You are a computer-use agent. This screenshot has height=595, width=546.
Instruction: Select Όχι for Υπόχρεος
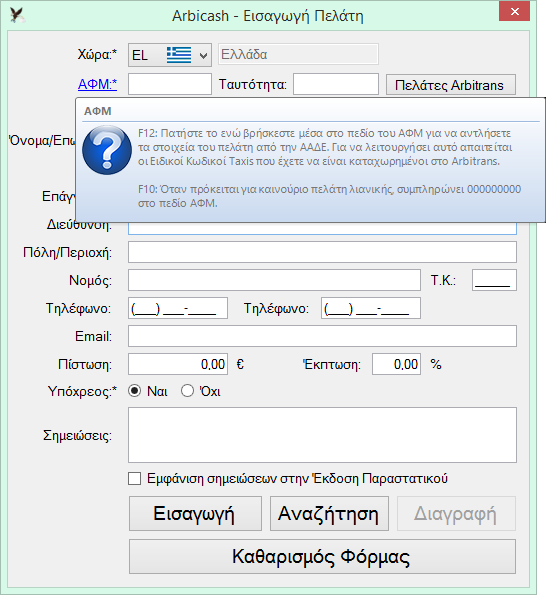[187, 391]
